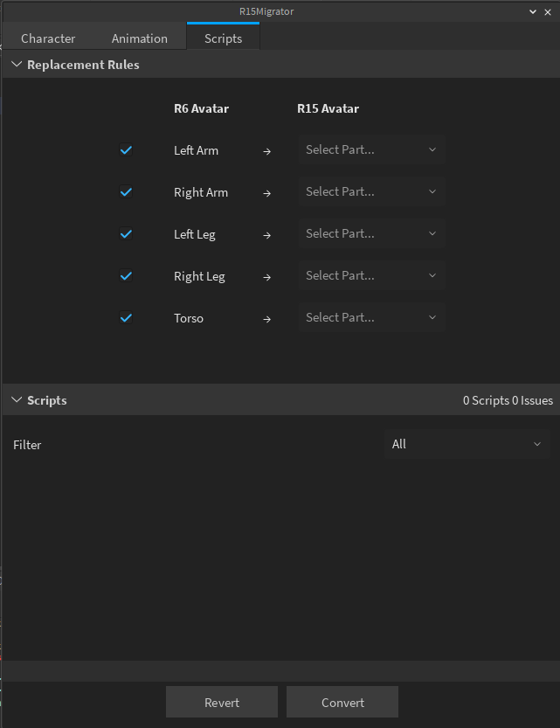Open the Select Part dropdown for Right Leg

click(x=371, y=275)
